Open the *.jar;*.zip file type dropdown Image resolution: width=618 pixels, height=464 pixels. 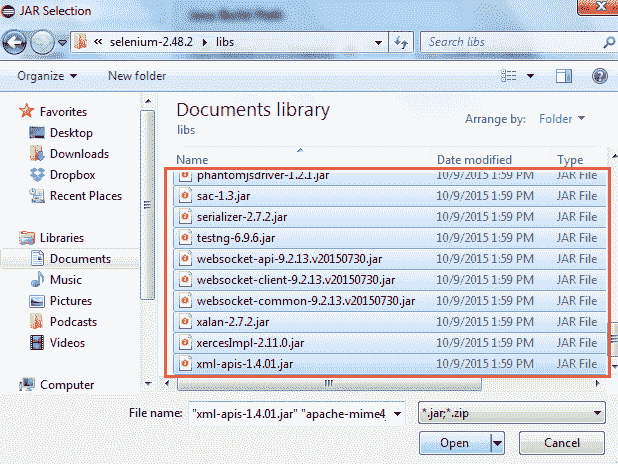[512, 413]
